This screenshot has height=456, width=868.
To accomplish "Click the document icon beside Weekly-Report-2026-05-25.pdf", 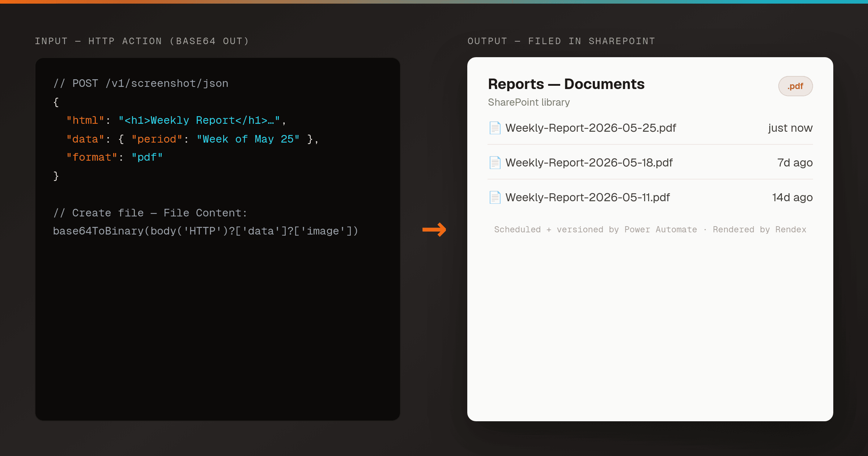I will [x=495, y=128].
